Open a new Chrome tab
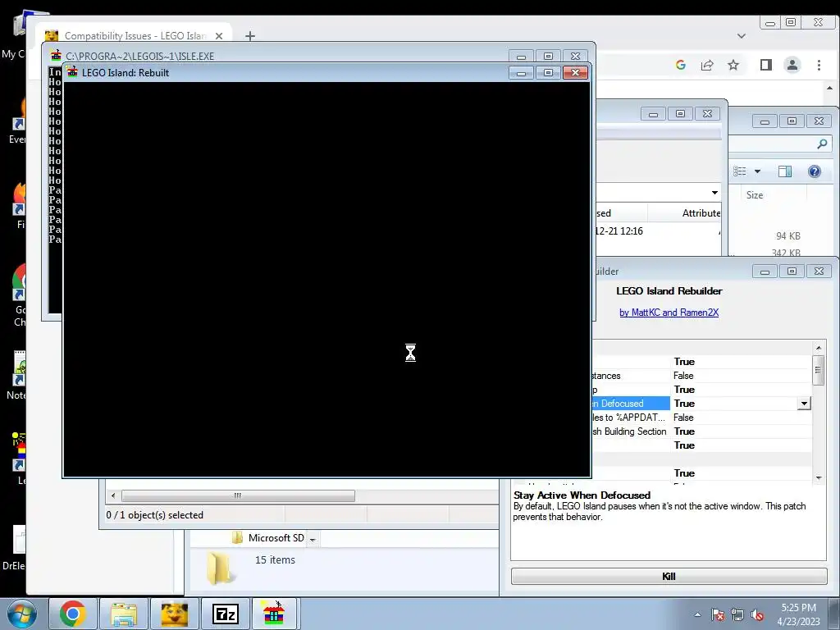Viewport: 840px width, 630px height. tap(249, 36)
